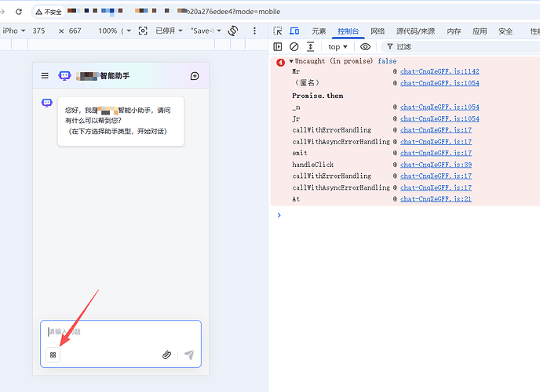This screenshot has width=540, height=392.
Task: Collapse the Uncaught in promise error
Action: 291,61
